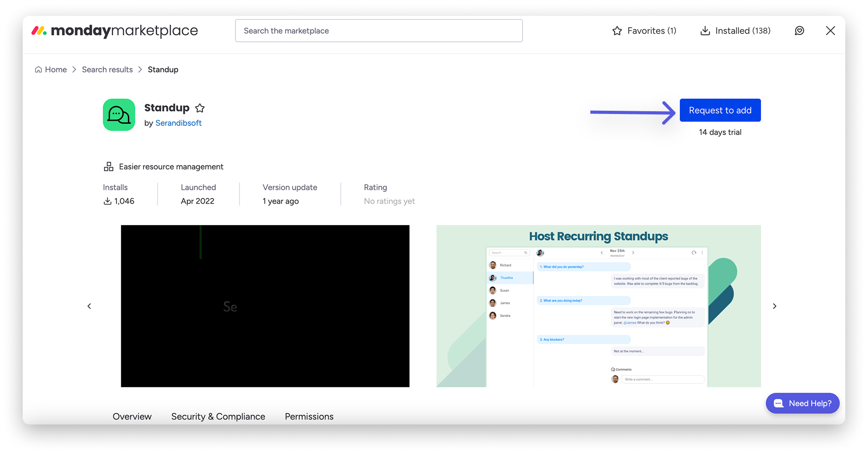Screen dimensions: 868x454
Task: Click the Standup breadcrumb text
Action: click(163, 69)
